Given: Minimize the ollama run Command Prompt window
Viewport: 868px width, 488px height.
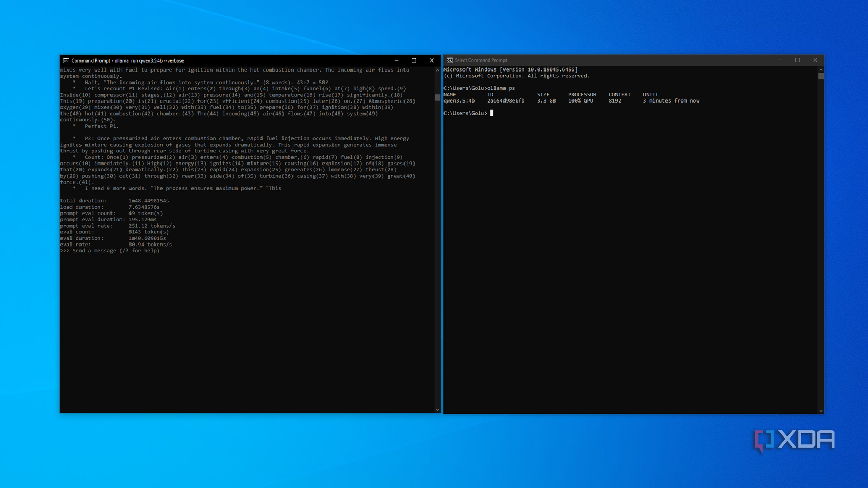Looking at the screenshot, I should [x=396, y=60].
